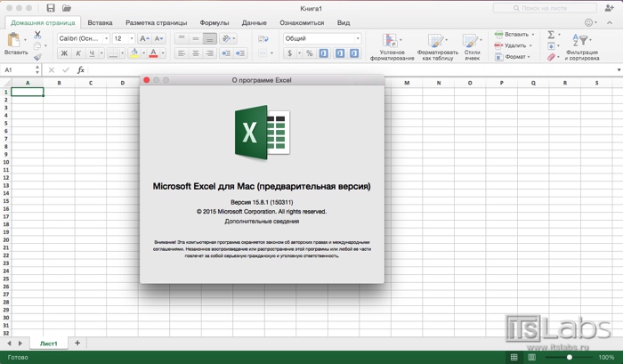Viewport: 623px width, 364px height.
Task: Decrease cell indent
Action: point(226,53)
